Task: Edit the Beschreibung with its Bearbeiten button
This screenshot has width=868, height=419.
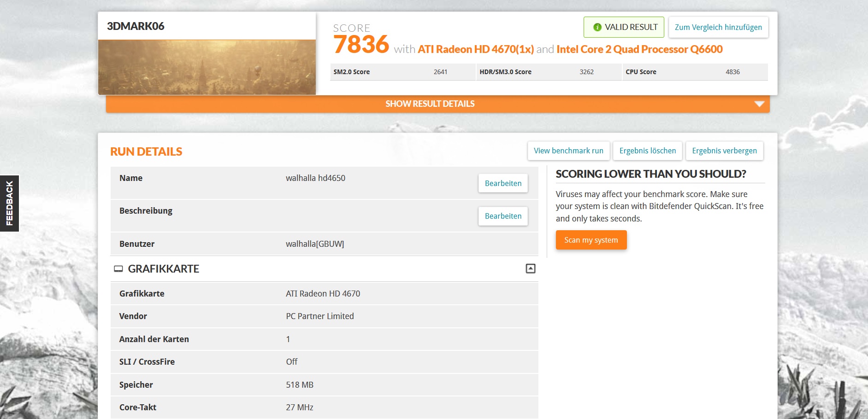Action: point(503,216)
